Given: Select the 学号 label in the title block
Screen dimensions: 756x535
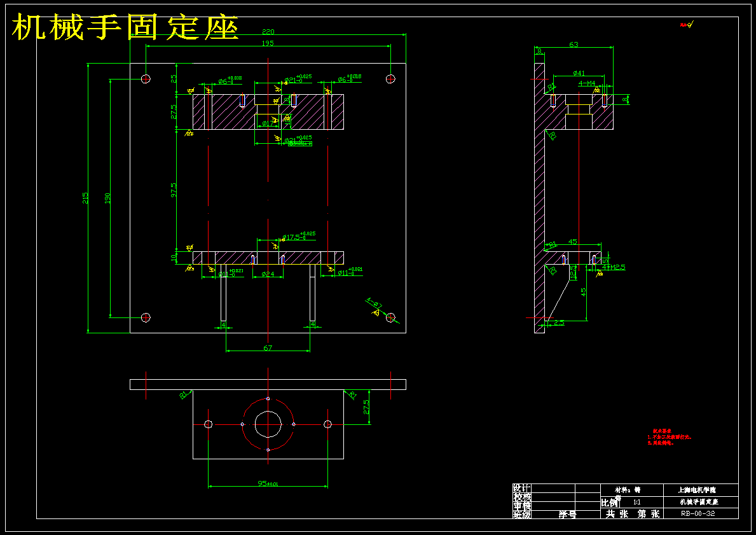Looking at the screenshot, I should point(567,514).
